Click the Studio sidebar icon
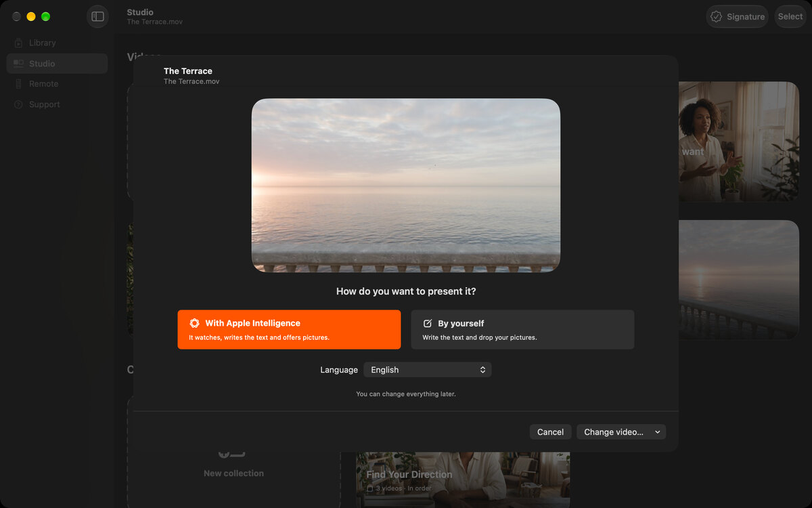 [x=18, y=64]
